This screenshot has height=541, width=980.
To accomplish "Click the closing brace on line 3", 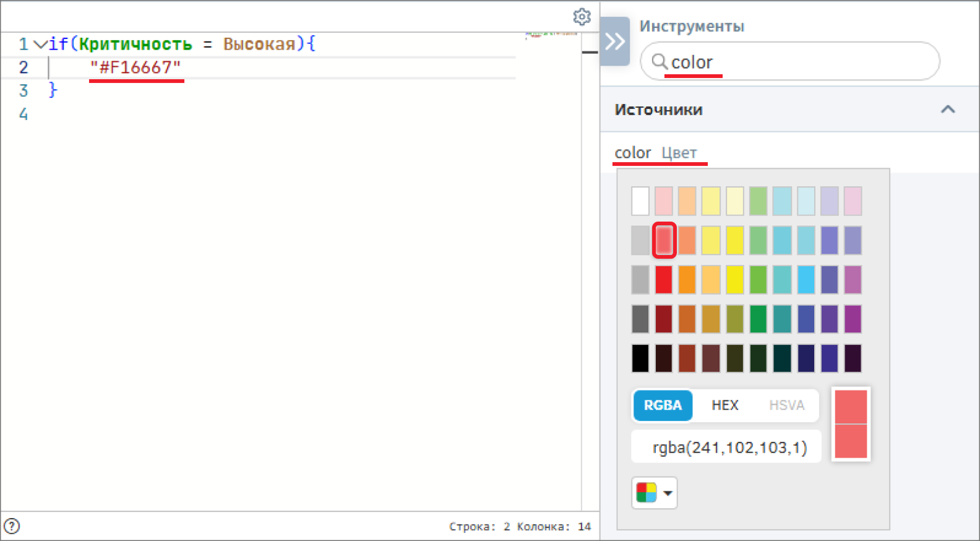I will tap(53, 90).
